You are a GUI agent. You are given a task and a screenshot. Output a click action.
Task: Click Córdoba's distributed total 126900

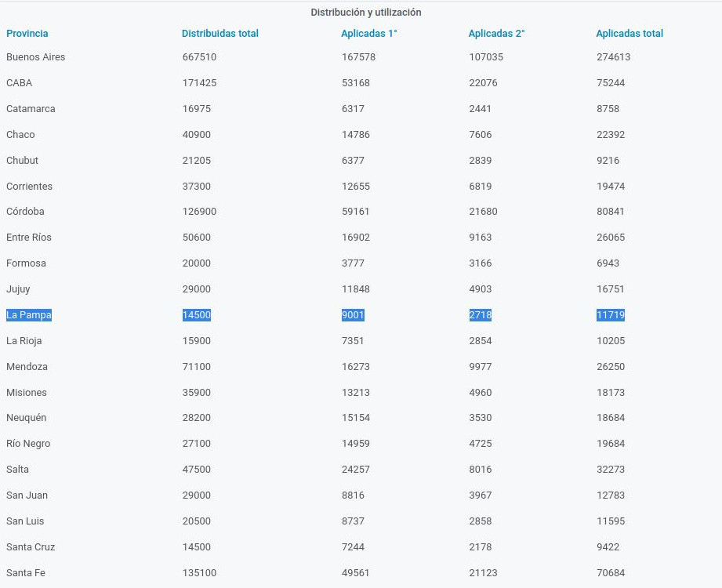(x=199, y=212)
